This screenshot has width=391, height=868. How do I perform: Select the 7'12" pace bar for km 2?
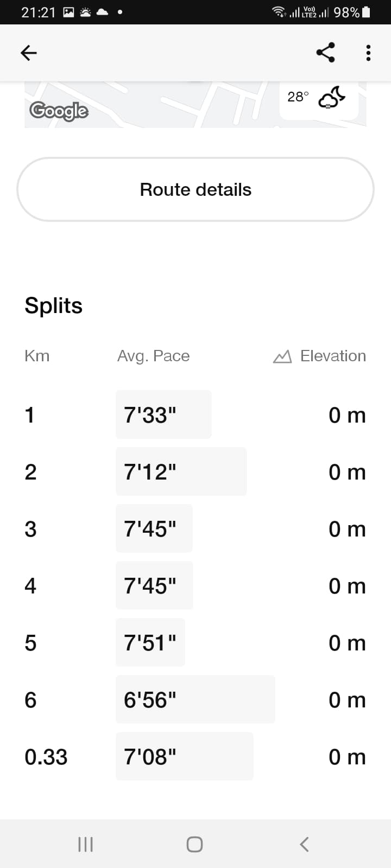(x=181, y=471)
